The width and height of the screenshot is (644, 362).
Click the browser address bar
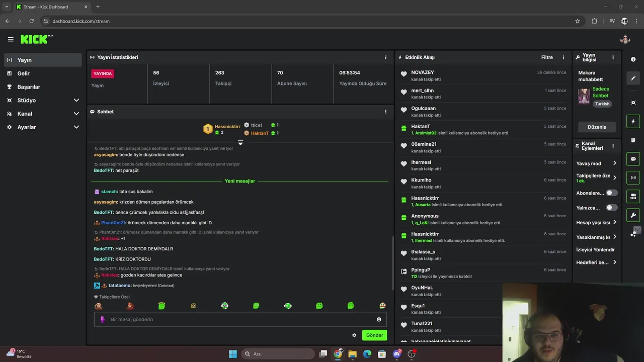coord(307,21)
